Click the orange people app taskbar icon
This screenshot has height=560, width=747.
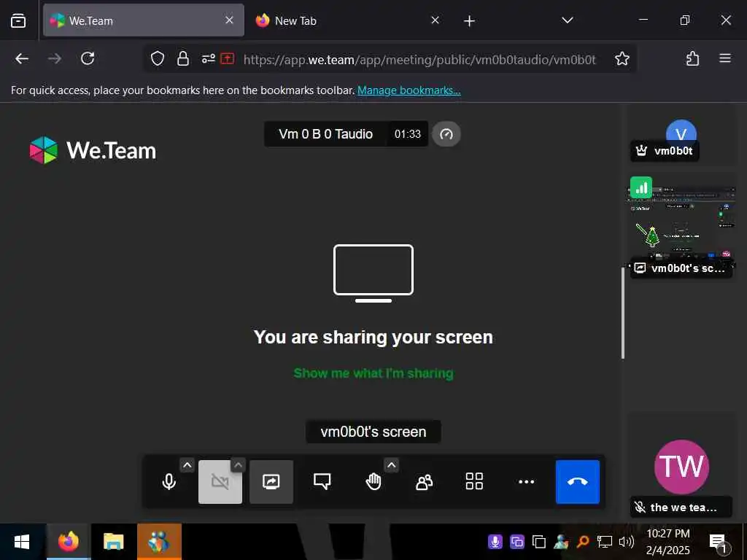[159, 542]
